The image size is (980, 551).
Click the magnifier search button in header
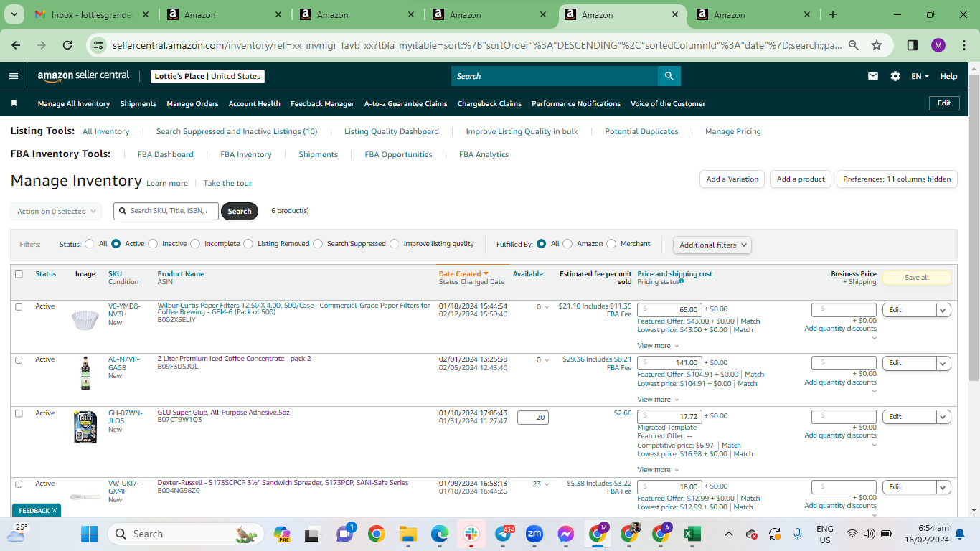click(669, 76)
